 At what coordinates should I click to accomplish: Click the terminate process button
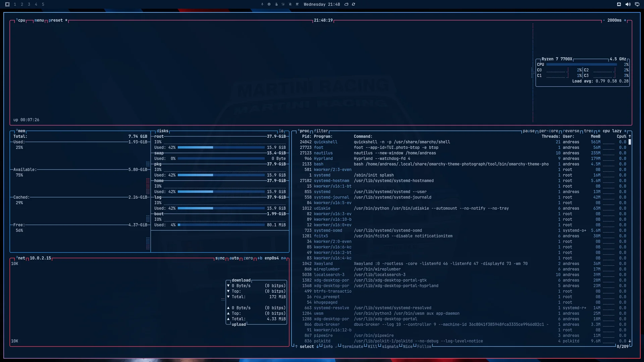(353, 347)
